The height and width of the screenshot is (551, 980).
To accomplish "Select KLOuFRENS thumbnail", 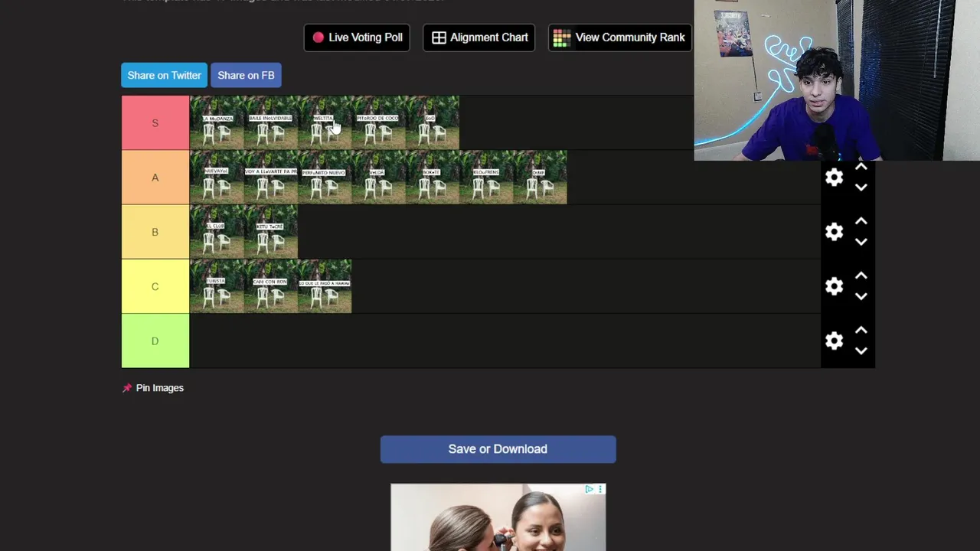I will [486, 178].
